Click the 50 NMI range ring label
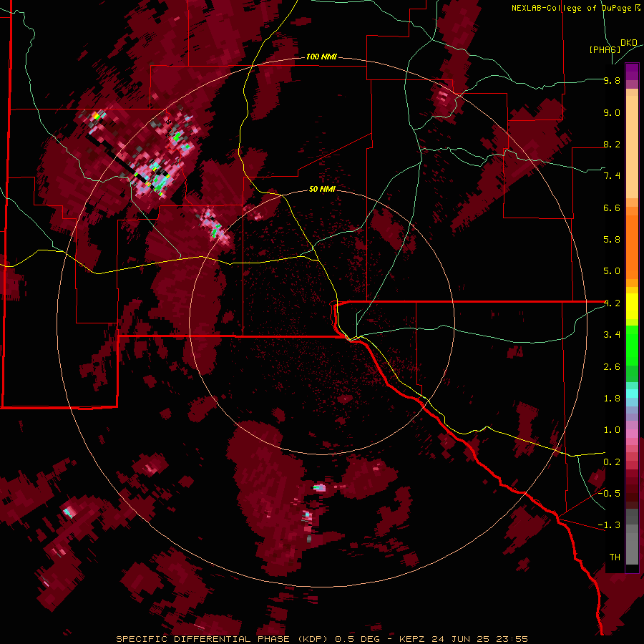The height and width of the screenshot is (644, 644). [x=322, y=189]
